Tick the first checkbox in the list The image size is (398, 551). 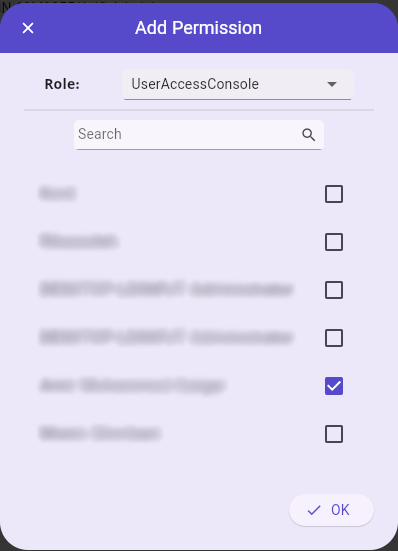tap(334, 194)
